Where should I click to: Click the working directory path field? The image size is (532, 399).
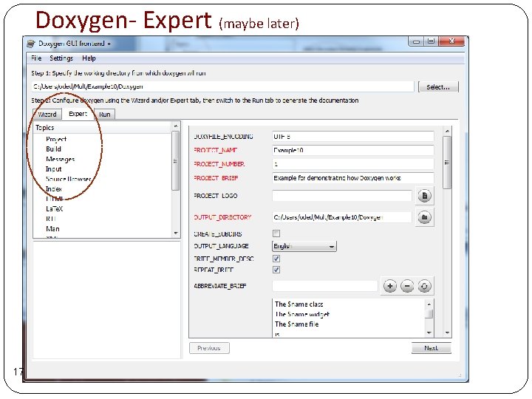223,86
